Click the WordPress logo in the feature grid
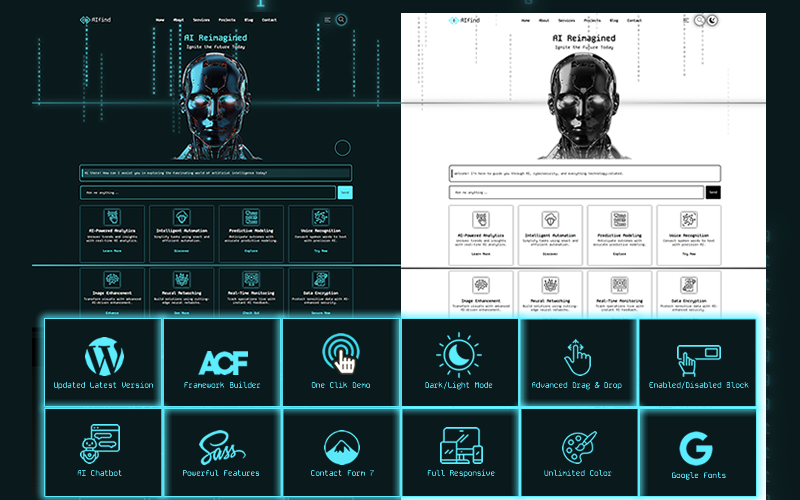Viewport: 800px width, 500px height. 102,354
